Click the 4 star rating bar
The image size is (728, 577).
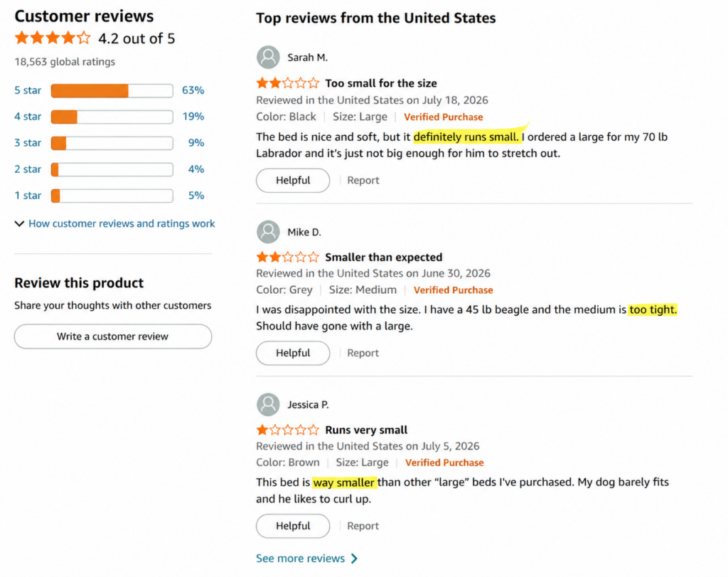click(112, 117)
